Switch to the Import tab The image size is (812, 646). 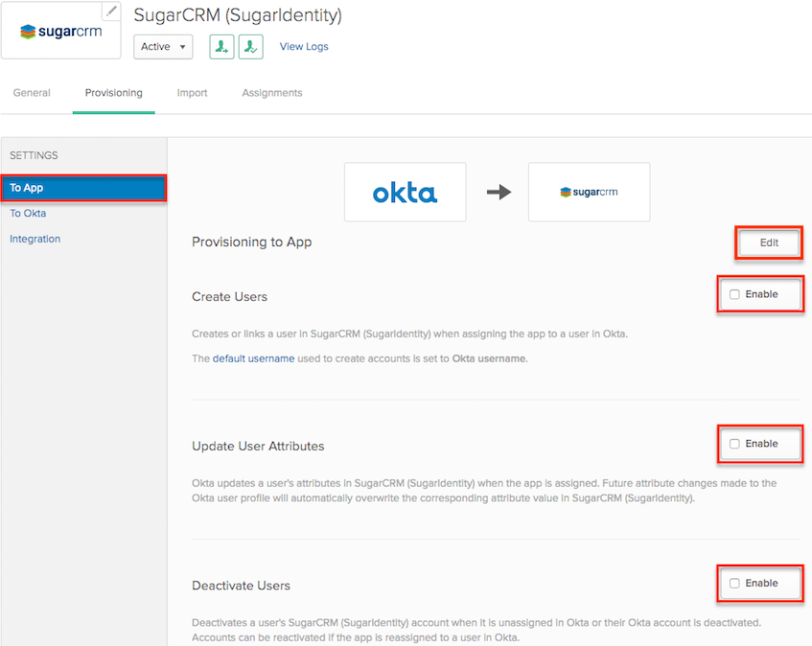(192, 92)
